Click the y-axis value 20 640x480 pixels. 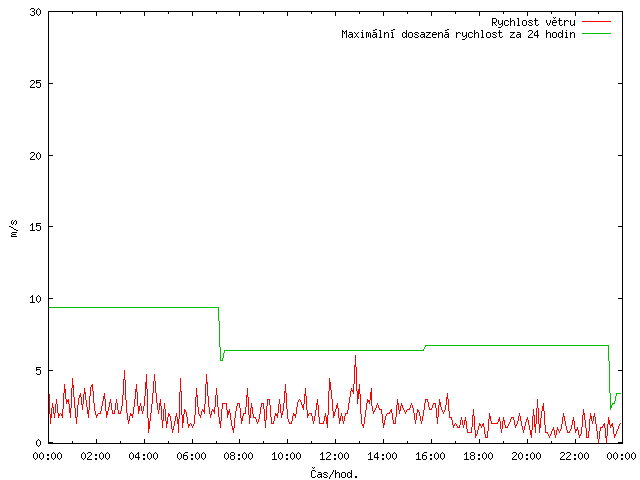point(36,156)
